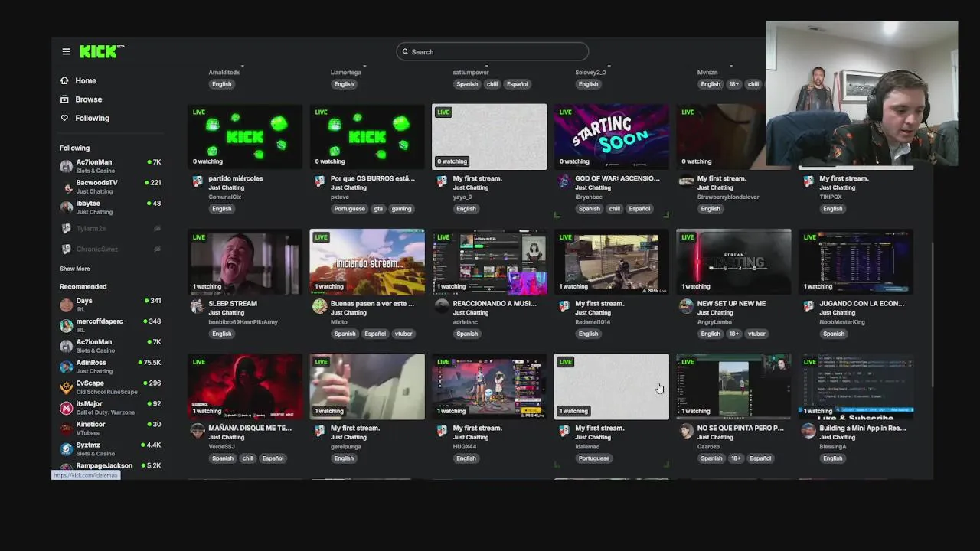980x551 pixels.
Task: Click ibbytee's avatar in the sidebar
Action: 67,207
